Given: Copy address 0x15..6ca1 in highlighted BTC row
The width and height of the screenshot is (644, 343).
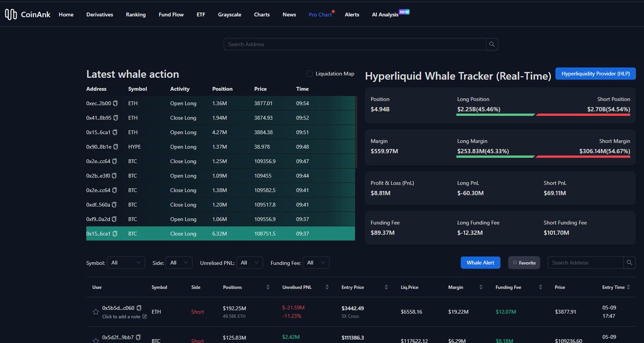Looking at the screenshot, I should click(115, 234).
